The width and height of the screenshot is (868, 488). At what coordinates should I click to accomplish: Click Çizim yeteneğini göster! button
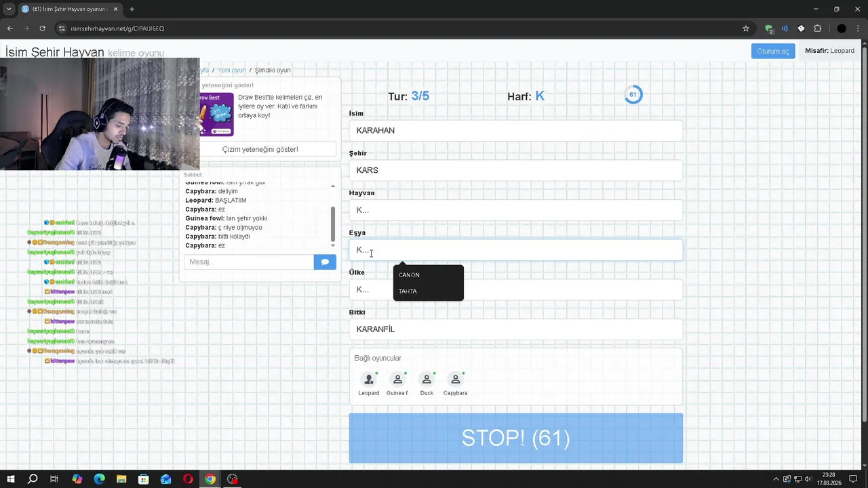[260, 149]
